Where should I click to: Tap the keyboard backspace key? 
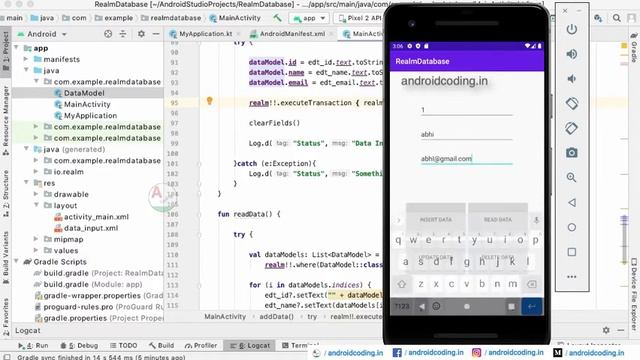click(531, 284)
